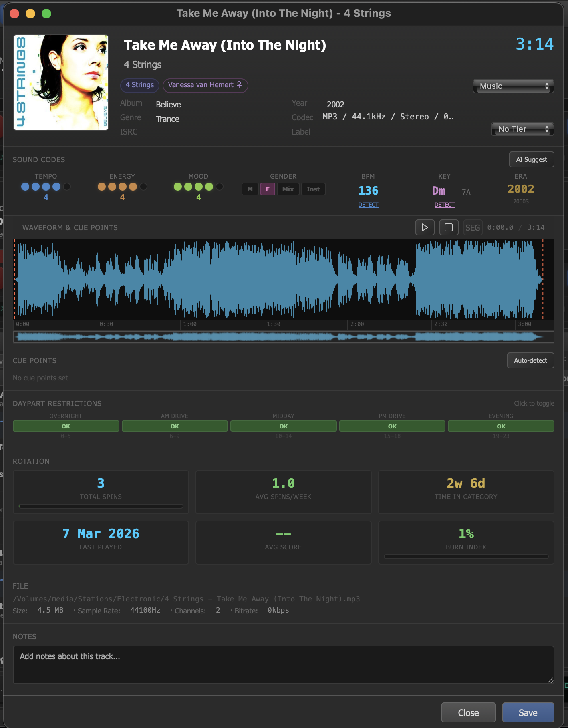This screenshot has height=728, width=568.
Task: Click the track title heading
Action: (x=225, y=45)
